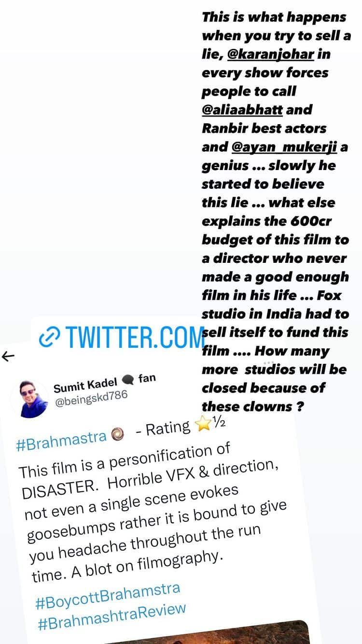Tap the back arrow icon

pyautogui.click(x=8, y=357)
